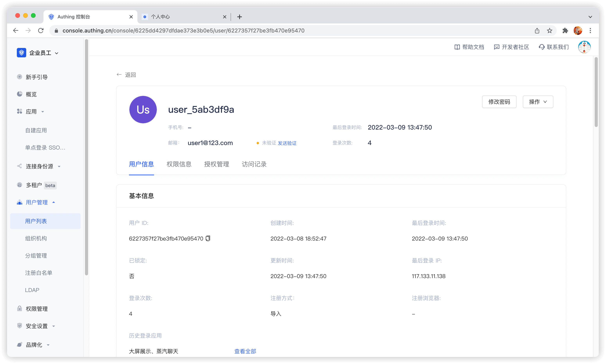Click the back arrow next to 返回
This screenshot has height=364, width=606.
click(x=119, y=75)
